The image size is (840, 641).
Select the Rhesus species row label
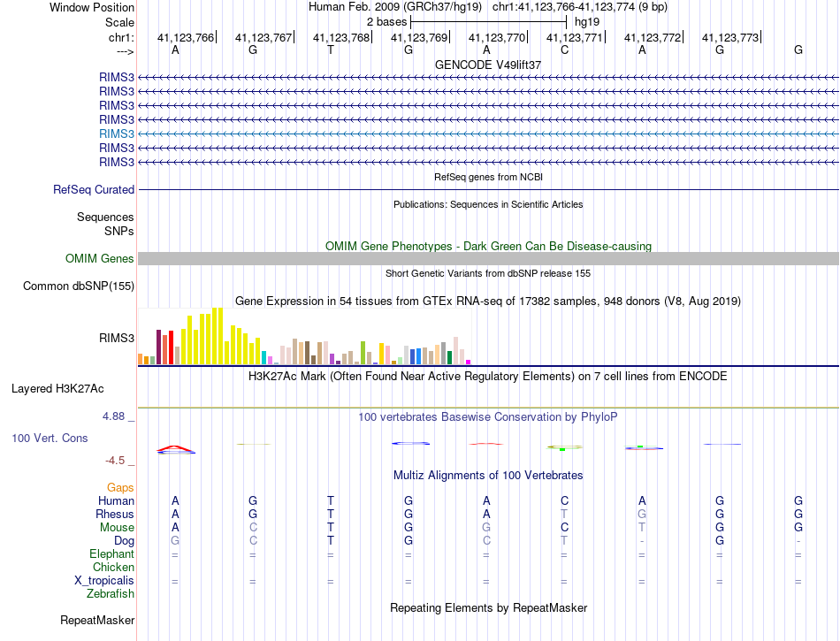coord(115,514)
